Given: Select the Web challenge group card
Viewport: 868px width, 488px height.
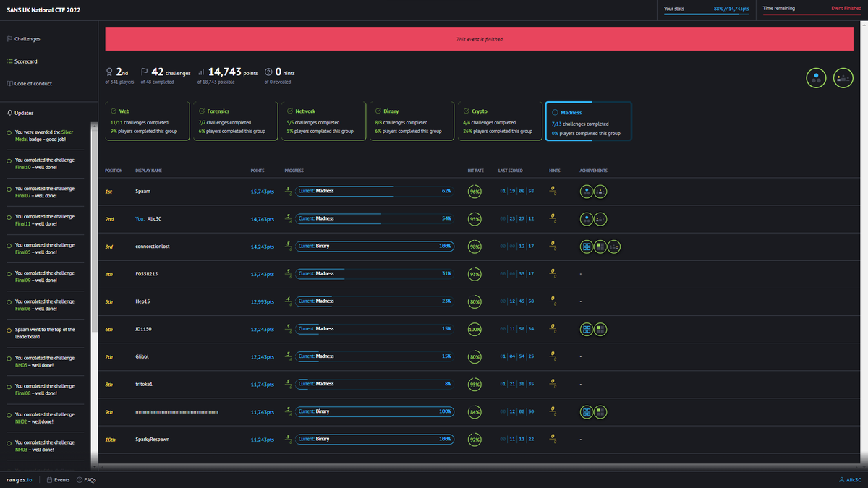Looking at the screenshot, I should point(147,121).
